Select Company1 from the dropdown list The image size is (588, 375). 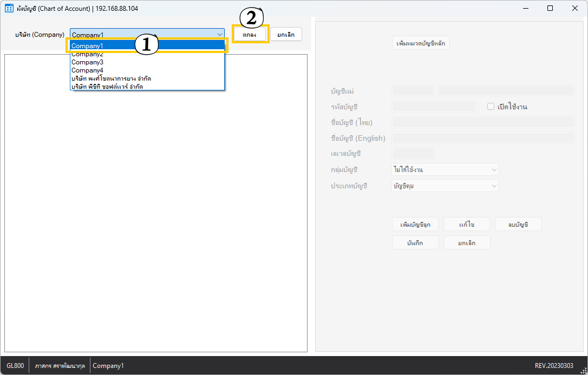[x=108, y=46]
